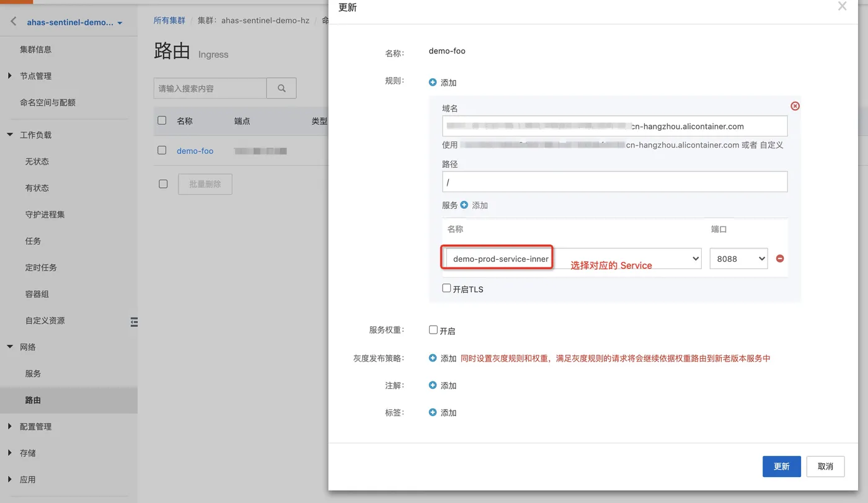Open the ahas-sentinel-demo cluster dropdown
This screenshot has width=868, height=503.
pyautogui.click(x=74, y=22)
